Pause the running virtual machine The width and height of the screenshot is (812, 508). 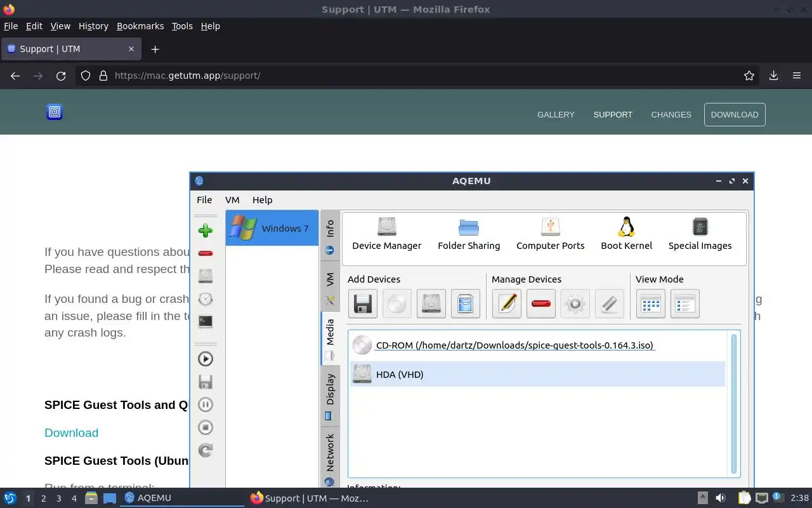pyautogui.click(x=205, y=404)
